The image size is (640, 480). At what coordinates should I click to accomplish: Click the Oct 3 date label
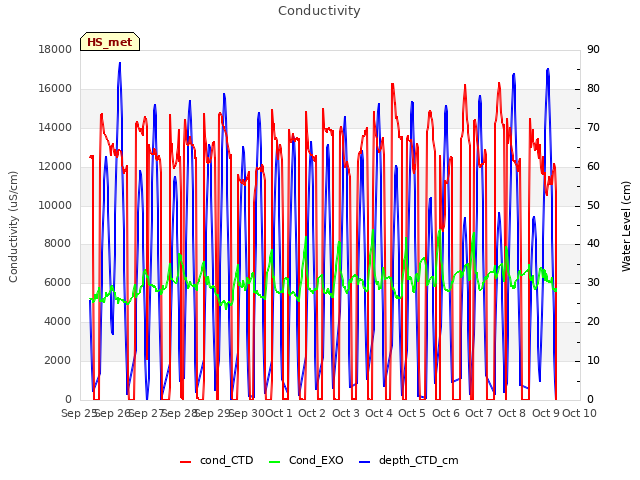point(346,413)
